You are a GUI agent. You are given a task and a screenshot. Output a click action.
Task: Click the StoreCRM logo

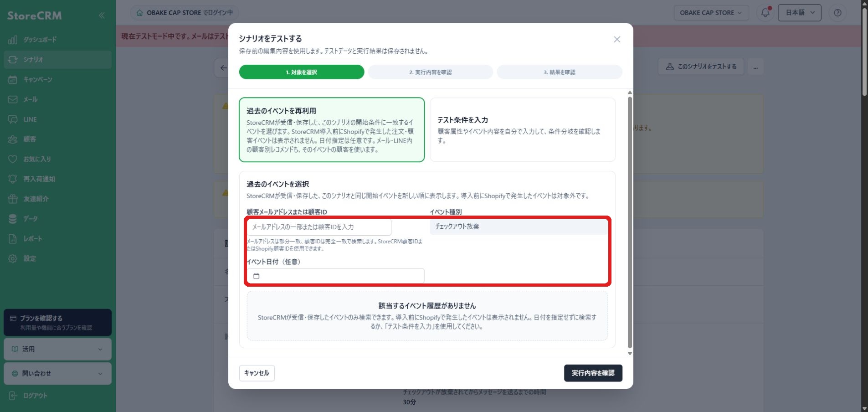[x=35, y=15]
